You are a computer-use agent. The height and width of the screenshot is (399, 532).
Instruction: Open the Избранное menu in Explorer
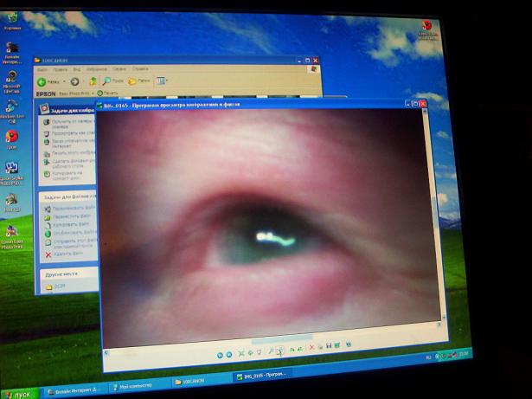tap(97, 69)
